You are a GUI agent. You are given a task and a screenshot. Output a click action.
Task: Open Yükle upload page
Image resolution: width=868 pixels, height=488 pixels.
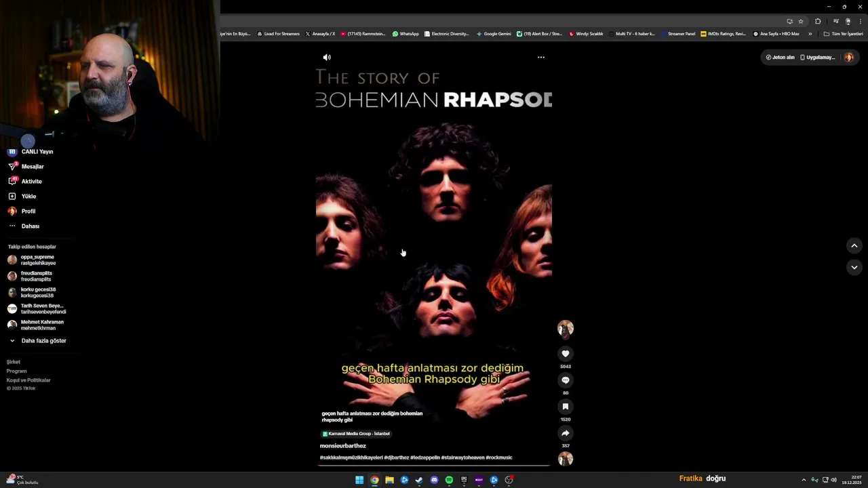22,197
